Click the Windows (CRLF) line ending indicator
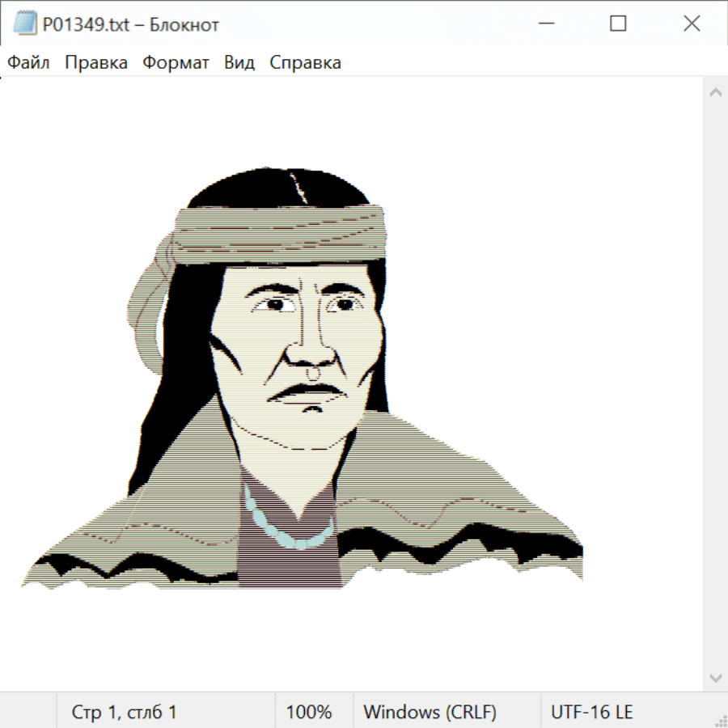 (x=430, y=713)
